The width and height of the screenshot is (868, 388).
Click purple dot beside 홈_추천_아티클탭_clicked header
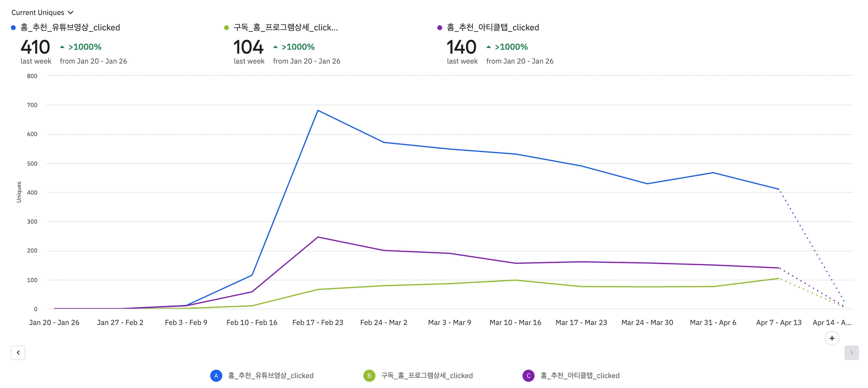tap(440, 28)
